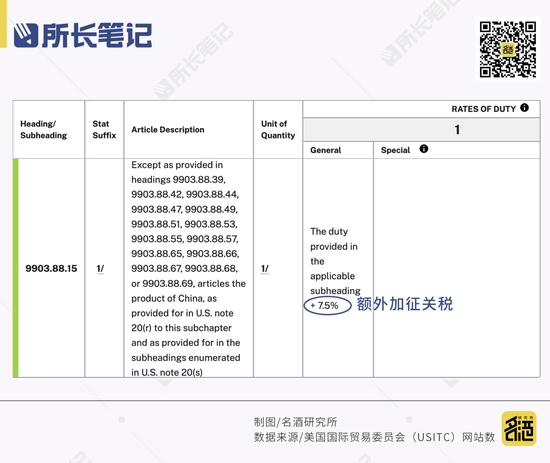Click the yellow 名酒 logo badge
Image resolution: width=550 pixels, height=463 pixels.
tap(519, 428)
